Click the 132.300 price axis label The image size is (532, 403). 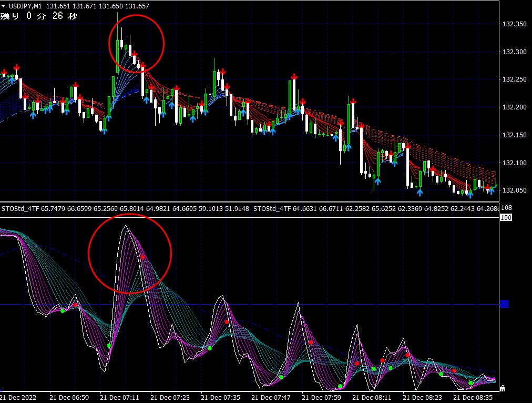[x=514, y=52]
